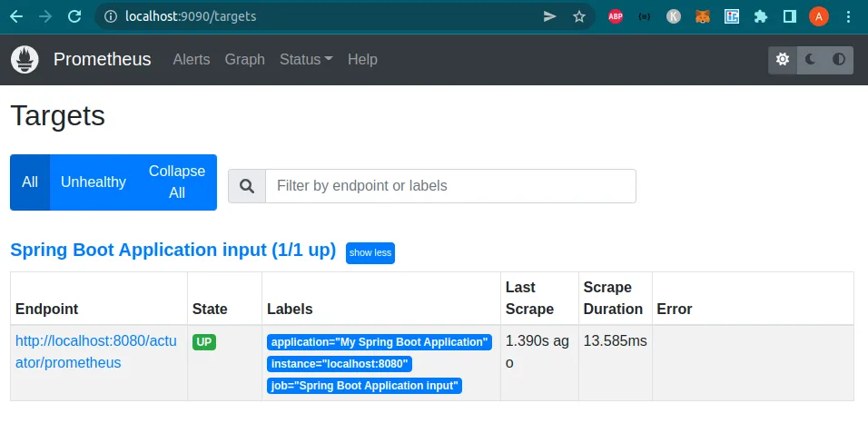Click the search magnifier icon
The width and height of the screenshot is (868, 423).
click(247, 186)
